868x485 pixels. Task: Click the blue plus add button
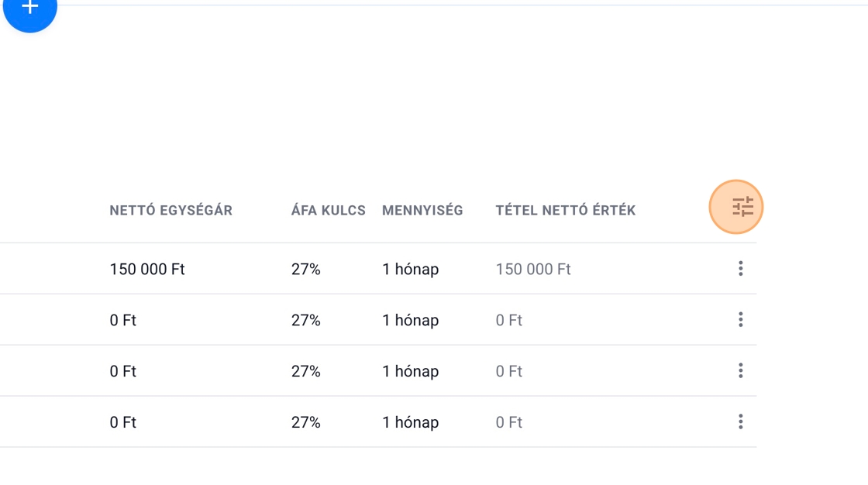(x=29, y=9)
